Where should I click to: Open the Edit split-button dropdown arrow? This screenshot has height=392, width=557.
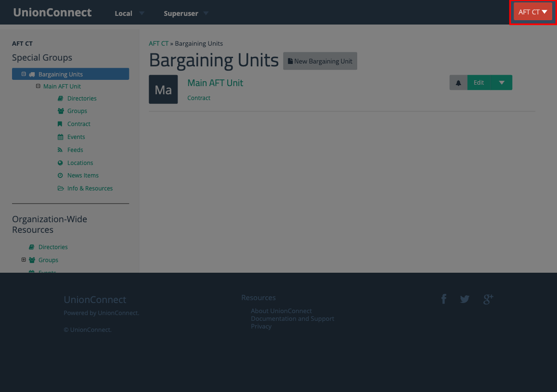(501, 82)
